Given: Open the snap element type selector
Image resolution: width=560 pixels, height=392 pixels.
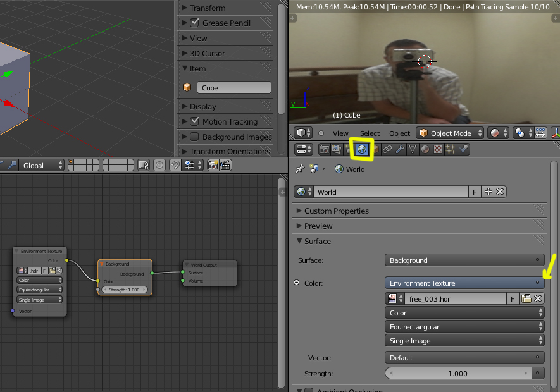Looking at the screenshot, I should click(x=193, y=165).
